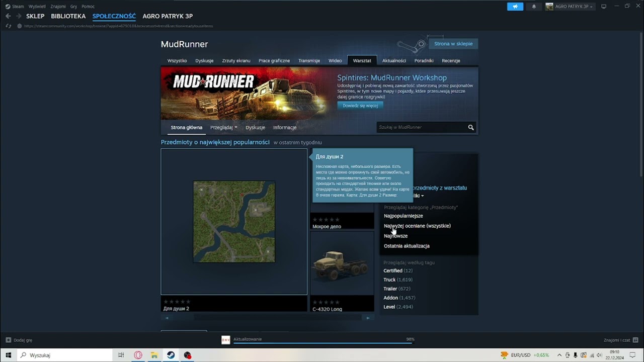Viewport: 644px width, 362px height.
Task: Go back with the left arrow
Action: pos(8,16)
